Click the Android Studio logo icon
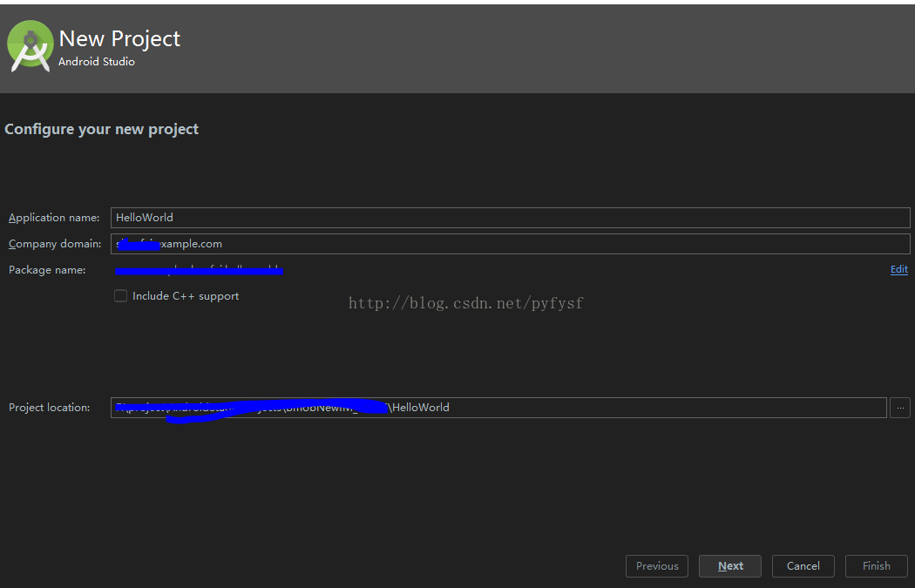915x588 pixels. pyautogui.click(x=30, y=45)
